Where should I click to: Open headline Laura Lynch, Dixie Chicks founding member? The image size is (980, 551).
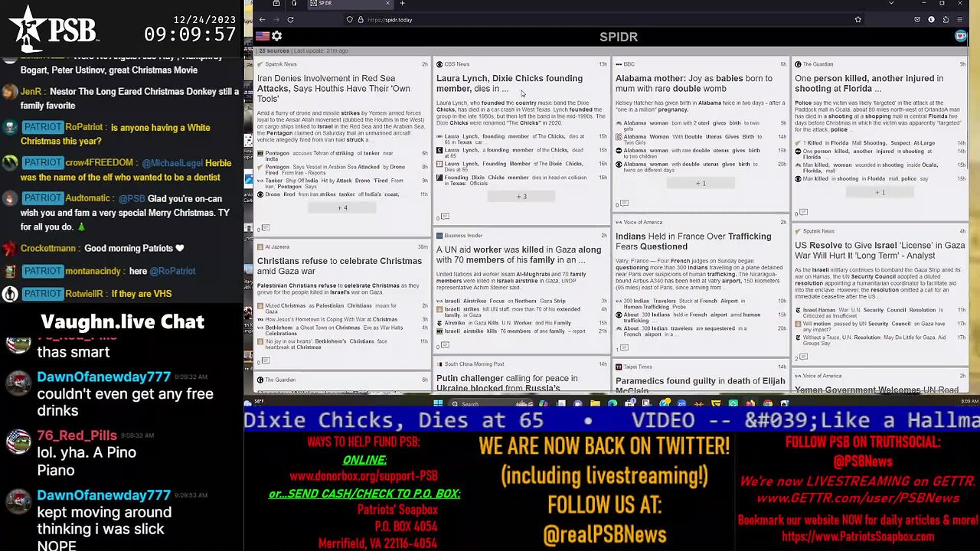(509, 83)
